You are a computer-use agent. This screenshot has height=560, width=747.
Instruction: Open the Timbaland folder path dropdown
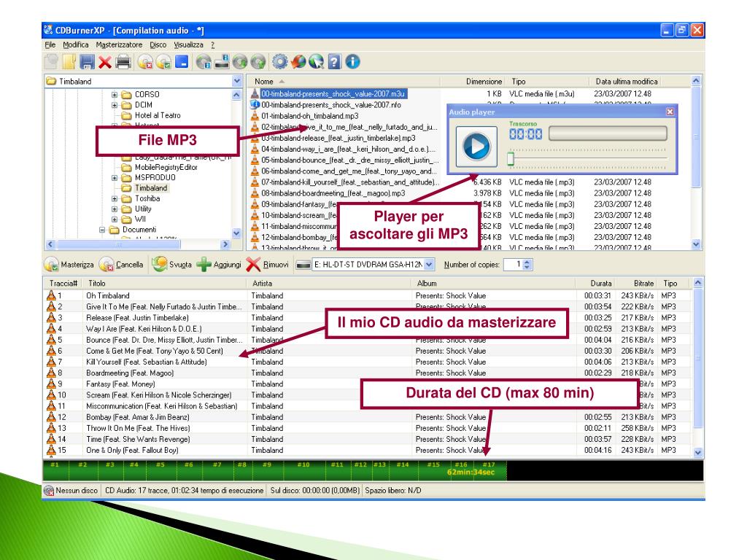click(236, 82)
